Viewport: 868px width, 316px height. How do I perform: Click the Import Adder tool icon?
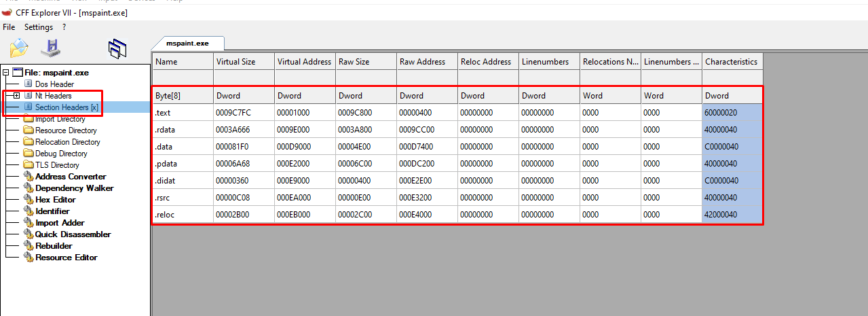click(29, 222)
